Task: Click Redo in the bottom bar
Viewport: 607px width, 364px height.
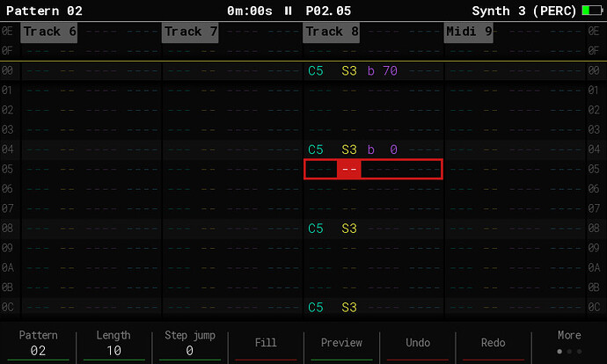Action: (493, 343)
